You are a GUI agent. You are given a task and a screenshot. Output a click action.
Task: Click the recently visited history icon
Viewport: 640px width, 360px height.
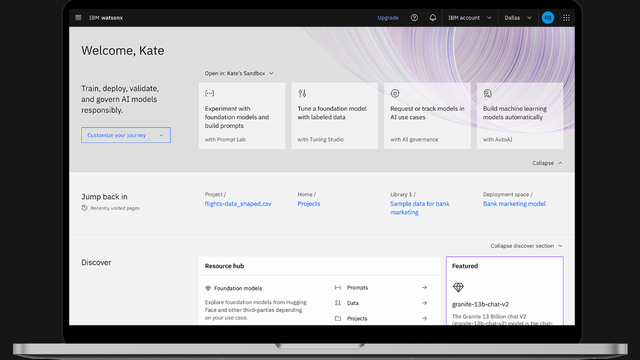[x=84, y=208]
